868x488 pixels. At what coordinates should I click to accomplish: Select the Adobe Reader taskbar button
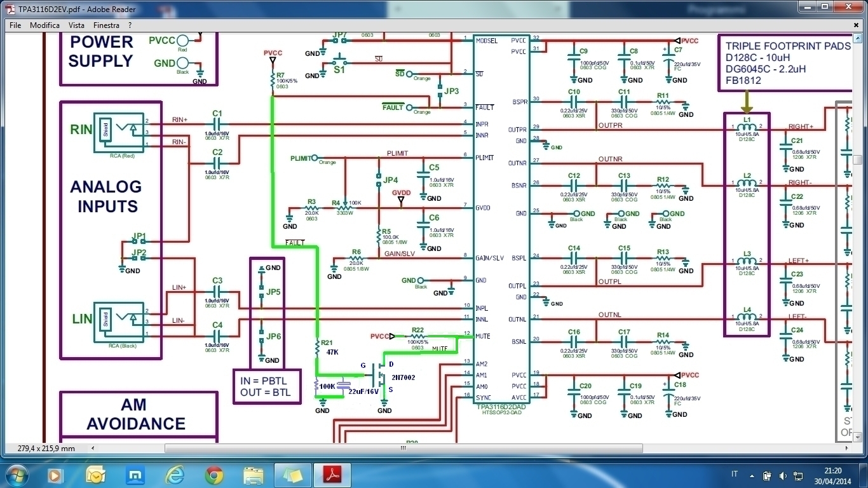333,475
